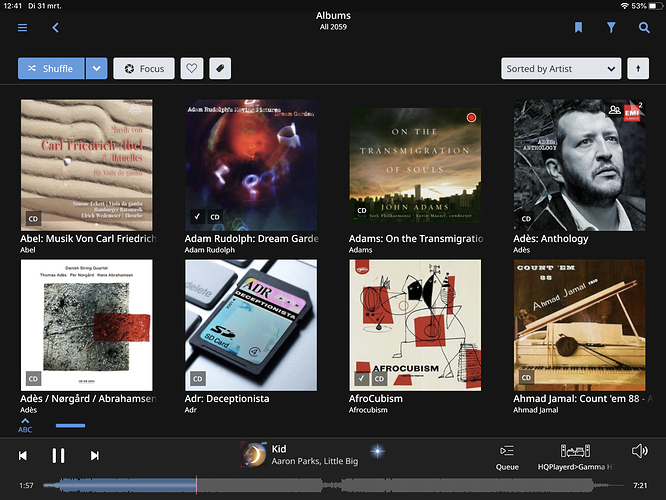Reverse sort order with up arrow
Screen dimensions: 666x500
tap(638, 68)
